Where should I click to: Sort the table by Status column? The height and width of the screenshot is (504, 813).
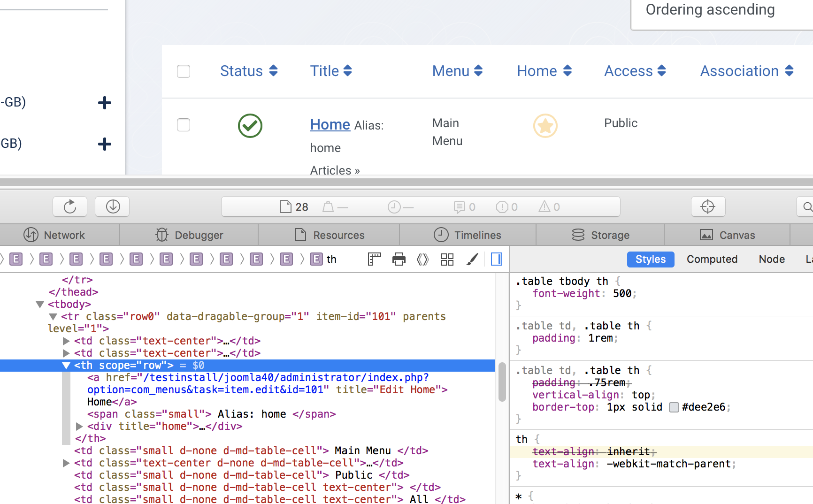(249, 71)
